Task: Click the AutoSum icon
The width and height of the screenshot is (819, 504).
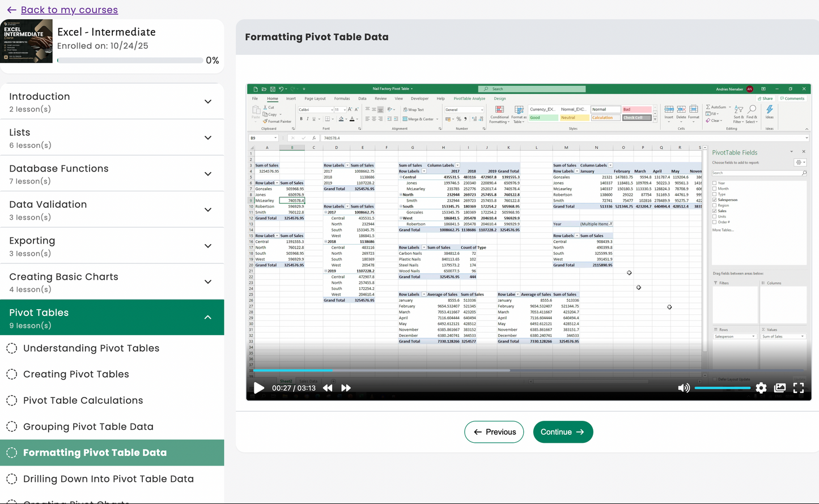Action: (x=708, y=107)
